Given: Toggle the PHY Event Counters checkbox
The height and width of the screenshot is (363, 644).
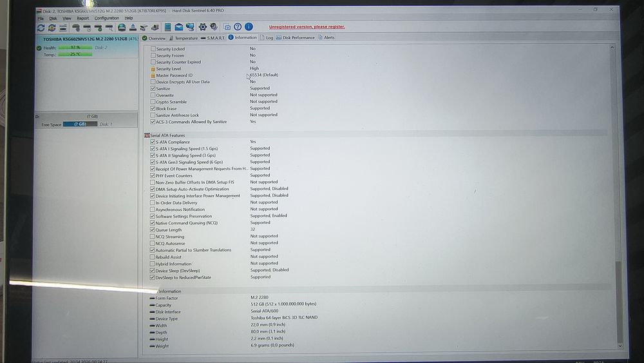Looking at the screenshot, I should coord(153,175).
